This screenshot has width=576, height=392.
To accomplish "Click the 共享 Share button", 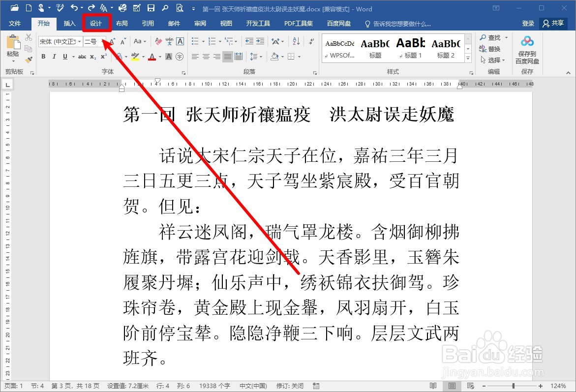I will 553,24.
